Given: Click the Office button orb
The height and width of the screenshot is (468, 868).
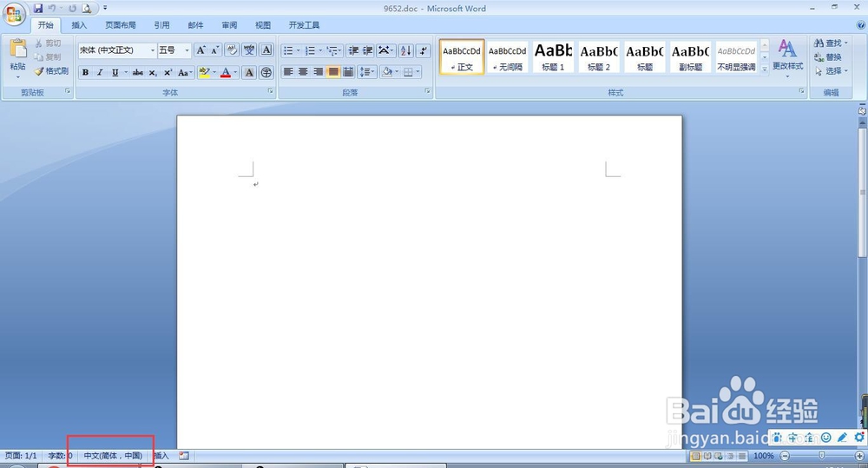Looking at the screenshot, I should (x=14, y=14).
